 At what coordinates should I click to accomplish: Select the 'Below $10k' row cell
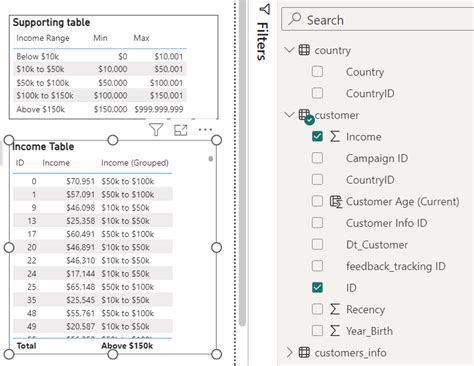[x=37, y=56]
